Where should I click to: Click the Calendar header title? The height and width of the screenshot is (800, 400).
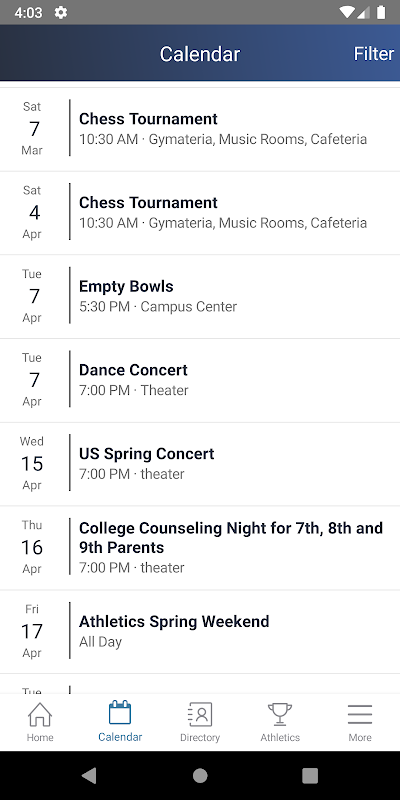point(200,54)
